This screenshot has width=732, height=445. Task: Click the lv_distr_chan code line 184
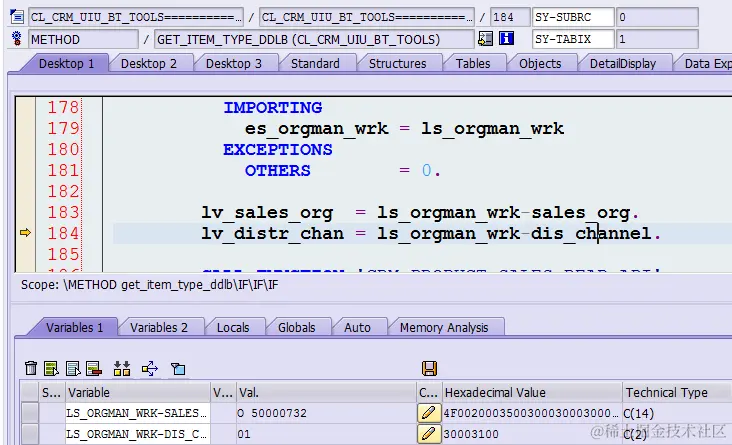tap(431, 233)
